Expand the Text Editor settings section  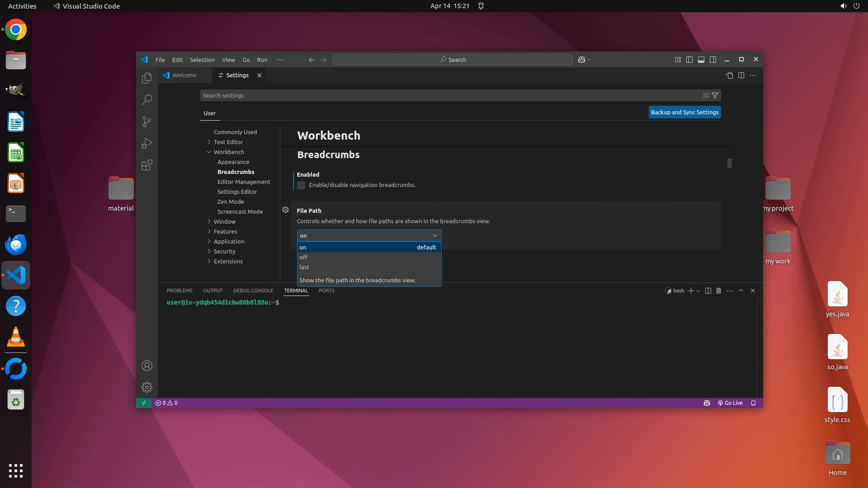point(209,142)
